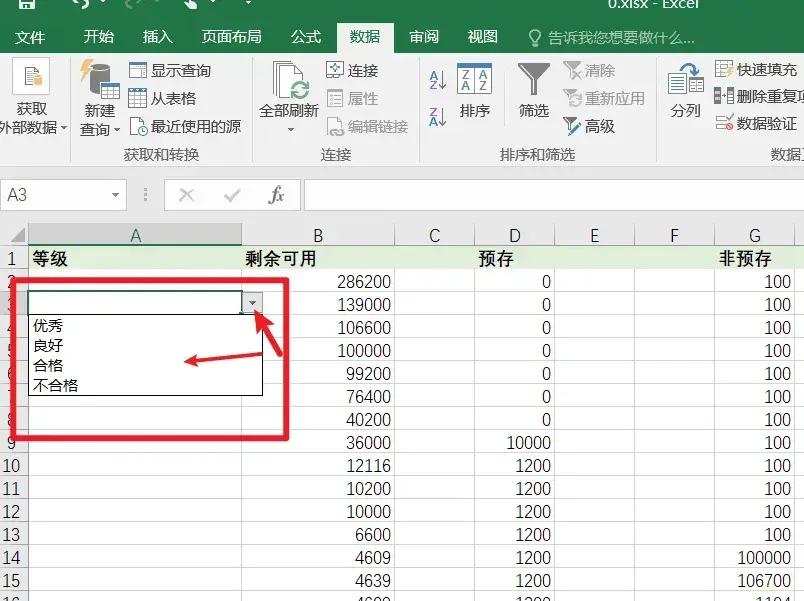Click Refresh All (全部刷新) icon
This screenshot has height=601, width=804.
(290, 80)
